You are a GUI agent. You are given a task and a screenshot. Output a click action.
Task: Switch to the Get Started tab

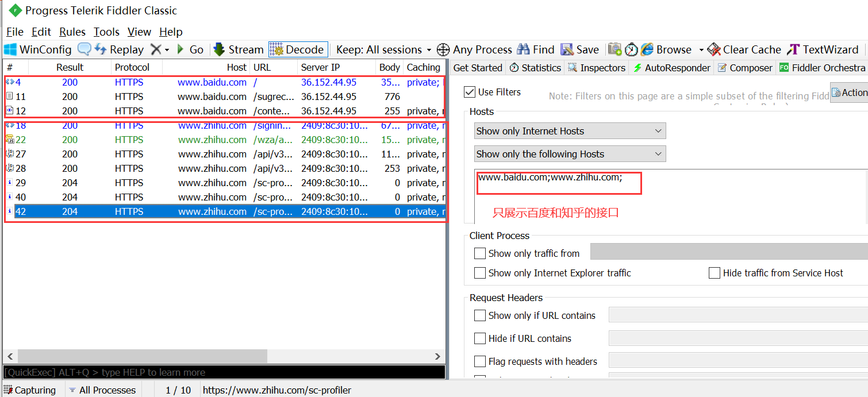[478, 68]
